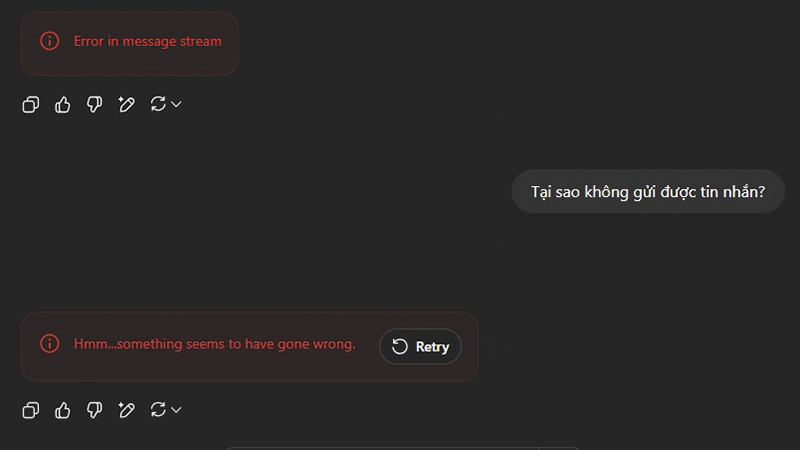Copy the response under the Retry error
The image size is (800, 450).
31,409
